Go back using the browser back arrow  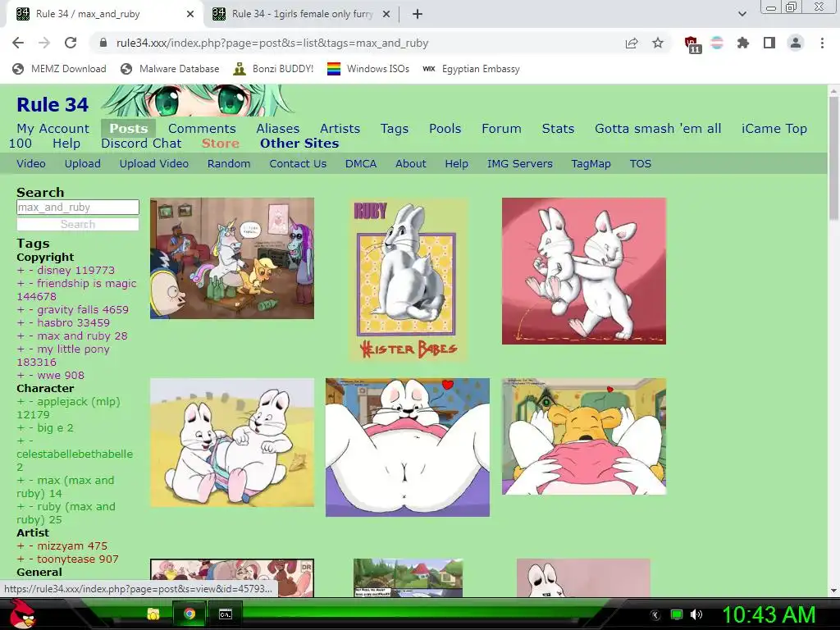pyautogui.click(x=18, y=43)
